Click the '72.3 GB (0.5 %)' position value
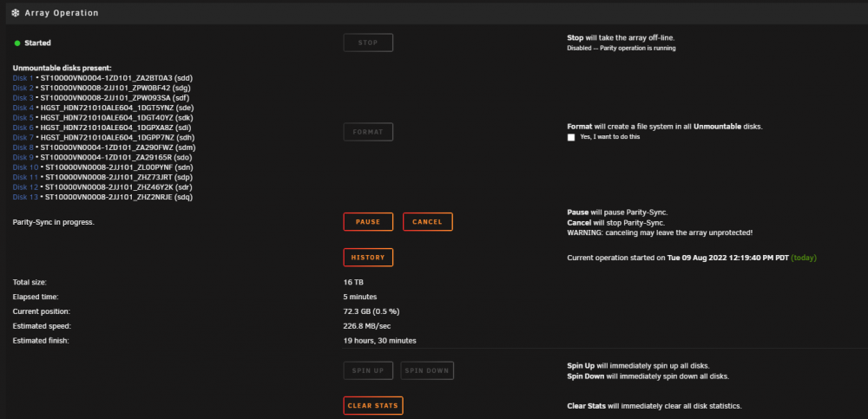This screenshot has height=419, width=868. tap(372, 311)
